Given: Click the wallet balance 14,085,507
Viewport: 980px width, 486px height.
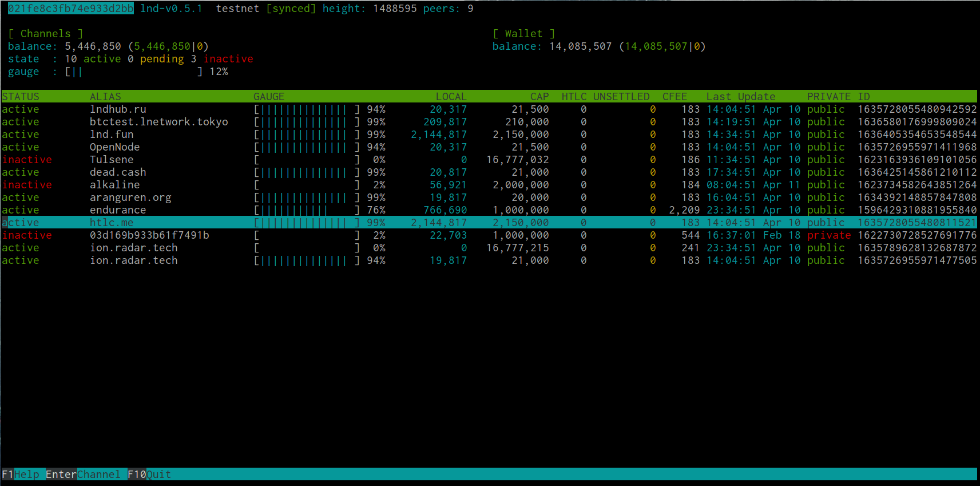Looking at the screenshot, I should point(581,46).
